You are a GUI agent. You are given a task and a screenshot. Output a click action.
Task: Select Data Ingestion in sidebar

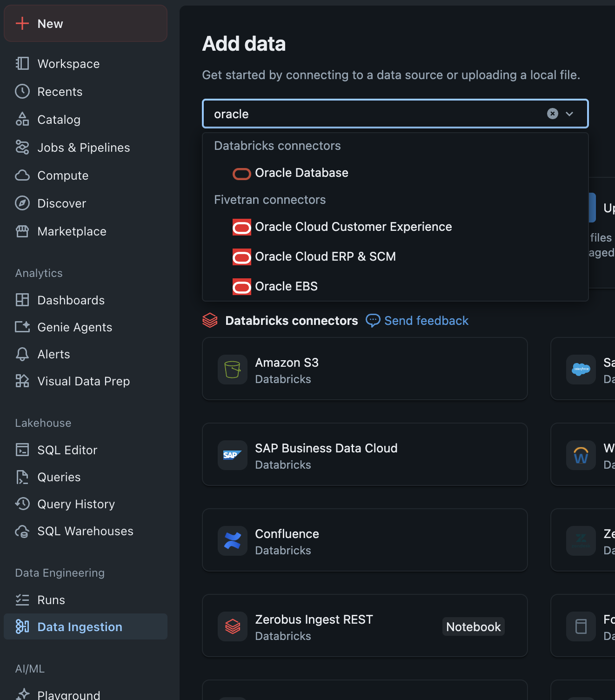pos(86,626)
